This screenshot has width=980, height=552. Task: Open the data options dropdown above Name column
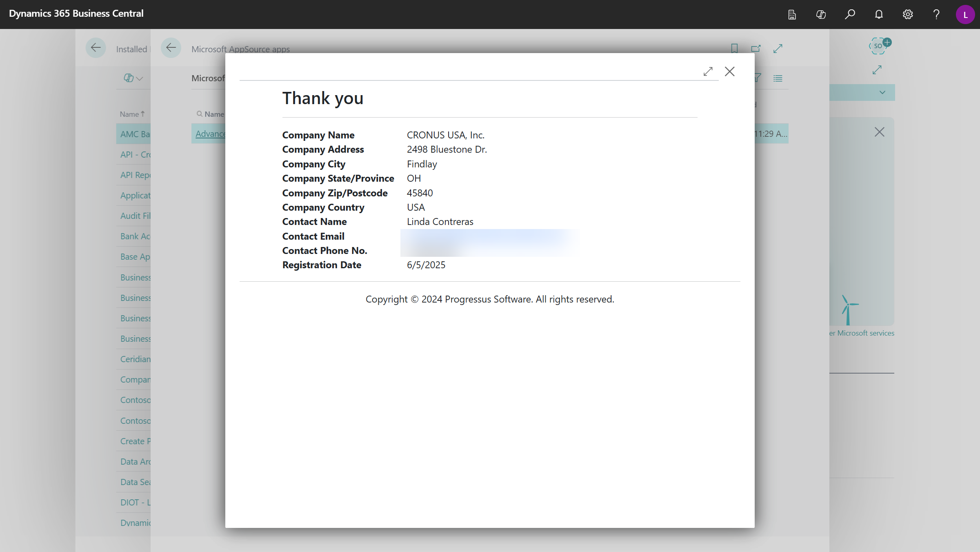coord(131,78)
